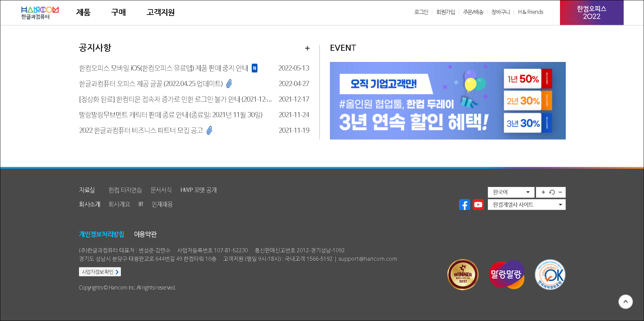Zoom out with the minus font-size icon
Image resolution: width=644 pixels, height=321 pixels.
click(560, 192)
